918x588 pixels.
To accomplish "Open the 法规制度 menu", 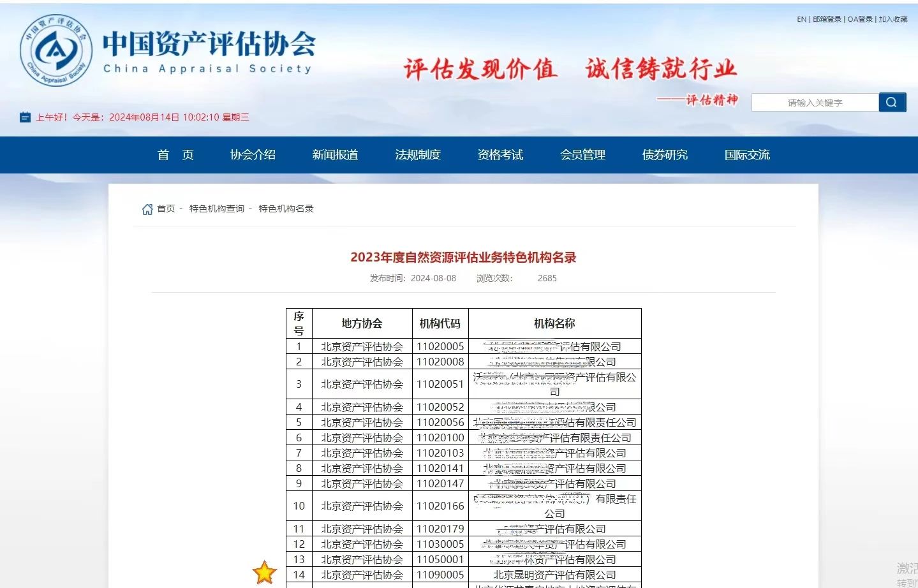I will pos(418,155).
